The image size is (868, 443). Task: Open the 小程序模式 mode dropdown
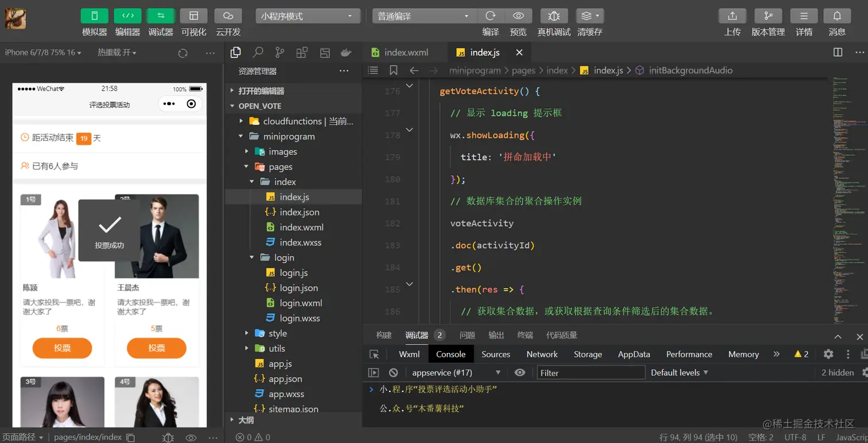click(308, 16)
